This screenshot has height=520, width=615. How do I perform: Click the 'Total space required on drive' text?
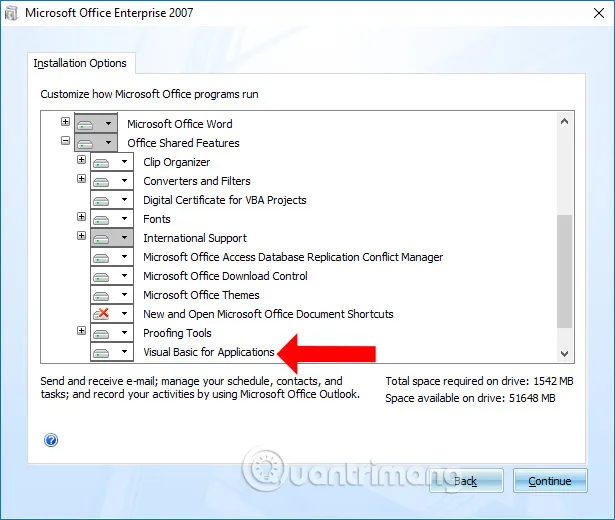479,381
